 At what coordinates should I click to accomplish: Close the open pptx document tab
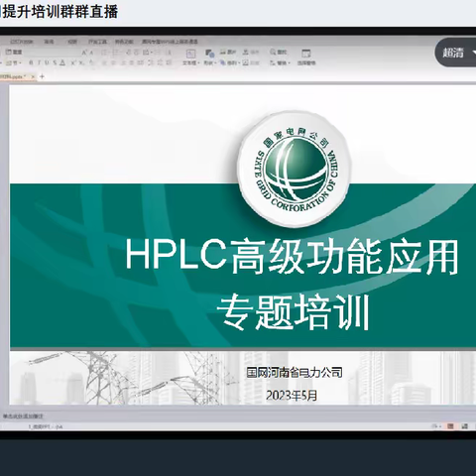click(33, 76)
